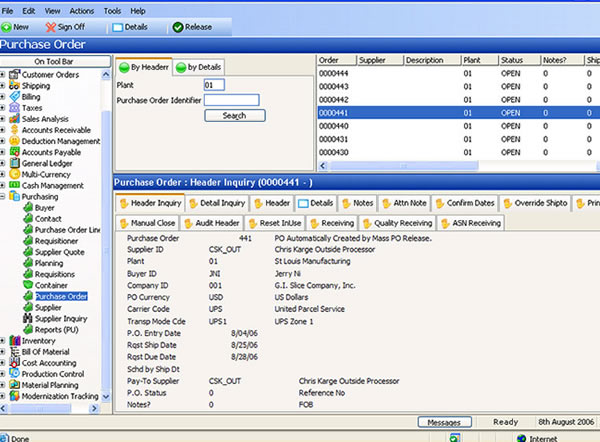Select purchase order row 0000443
Image resolution: width=600 pixels, height=442 pixels.
pyautogui.click(x=333, y=87)
